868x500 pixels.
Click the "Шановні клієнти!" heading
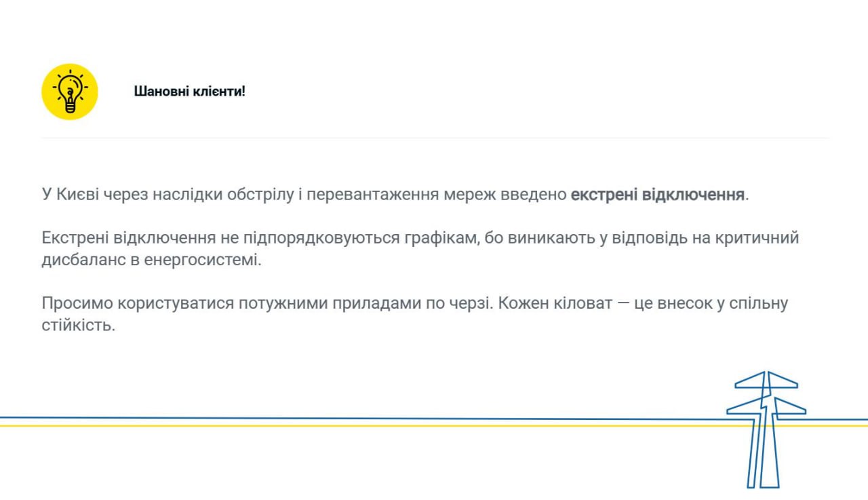[189, 91]
